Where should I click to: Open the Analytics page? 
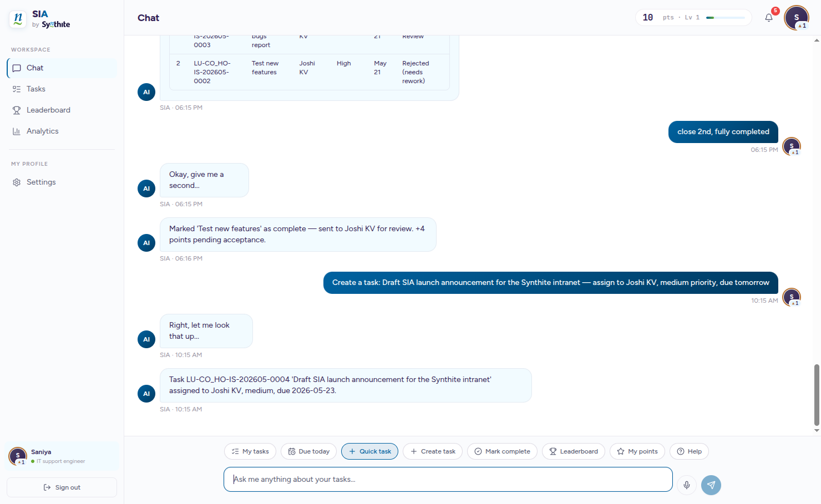pyautogui.click(x=62, y=131)
